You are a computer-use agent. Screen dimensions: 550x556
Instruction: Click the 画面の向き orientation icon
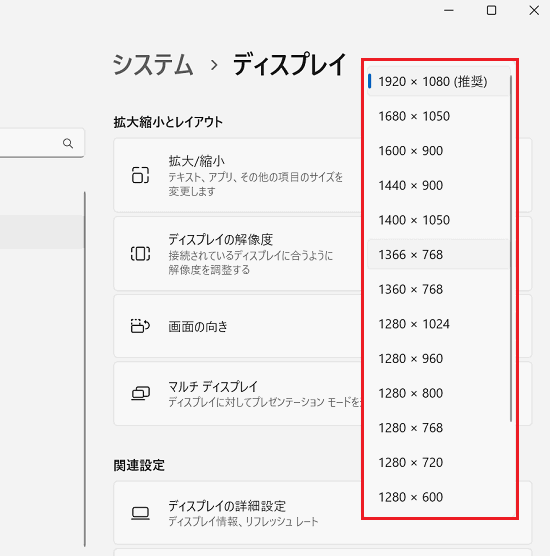pos(140,326)
